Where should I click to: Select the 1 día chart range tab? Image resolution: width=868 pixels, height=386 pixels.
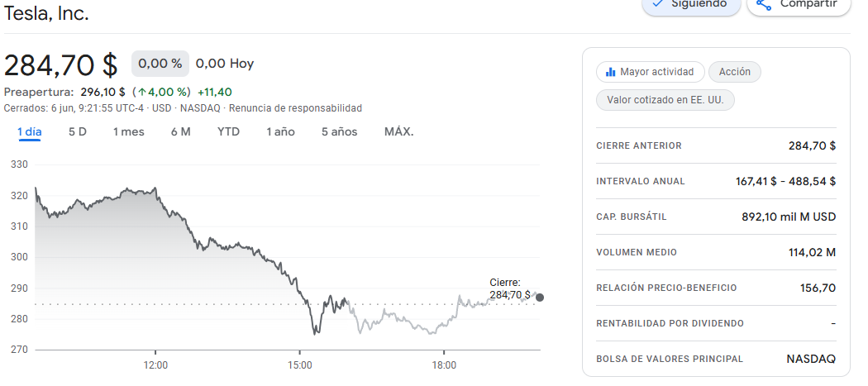click(30, 131)
